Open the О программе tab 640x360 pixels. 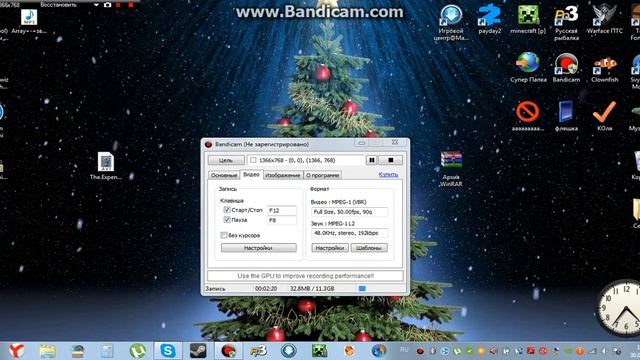coord(322,175)
